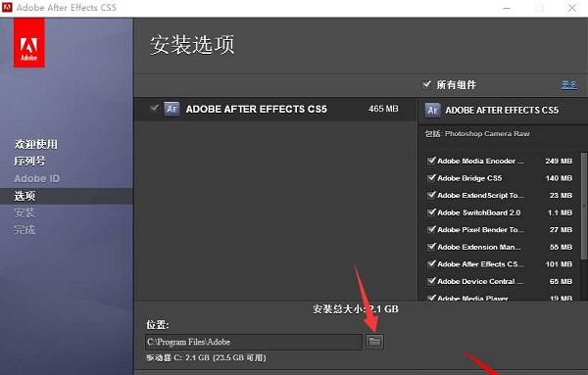Click the component list vertical scrollbar

pos(584,206)
